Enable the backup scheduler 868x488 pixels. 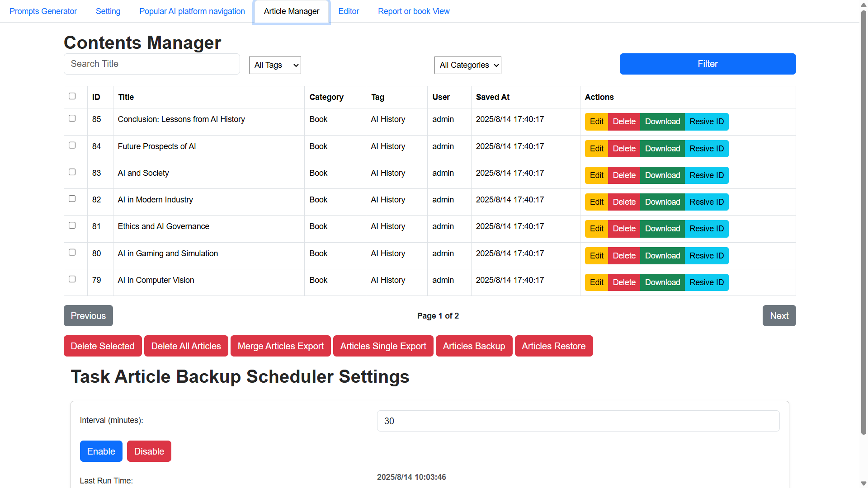point(101,451)
